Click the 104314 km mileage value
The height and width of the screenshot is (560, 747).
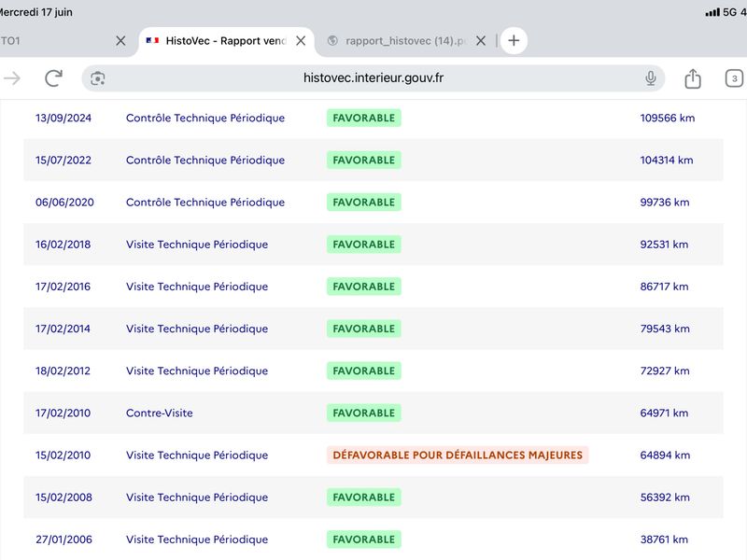click(667, 160)
